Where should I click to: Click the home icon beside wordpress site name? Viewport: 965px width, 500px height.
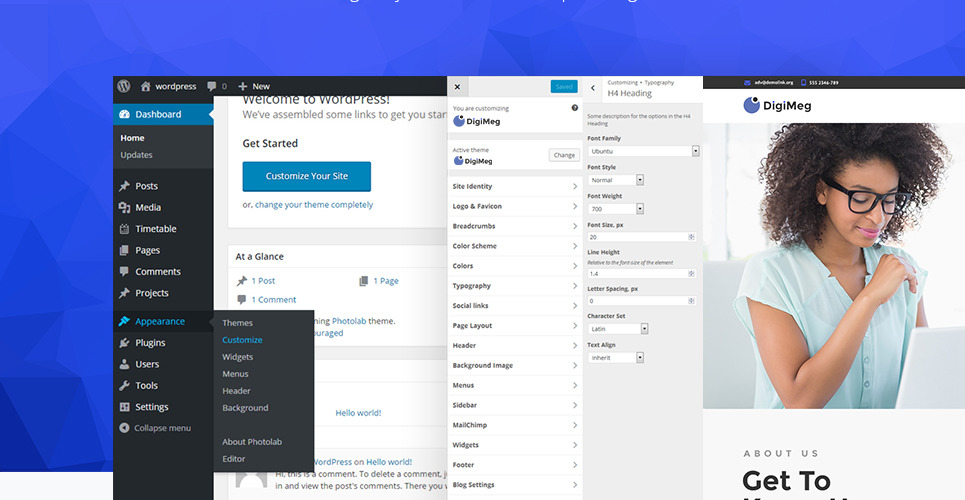tap(146, 86)
